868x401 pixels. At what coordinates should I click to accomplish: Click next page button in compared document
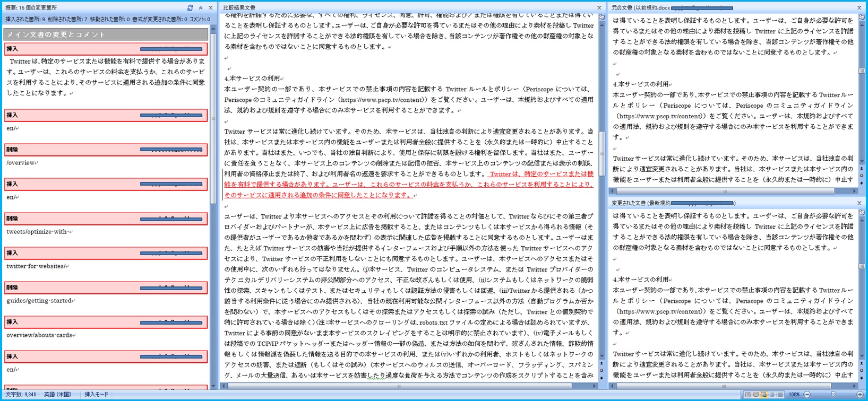pos(601,378)
